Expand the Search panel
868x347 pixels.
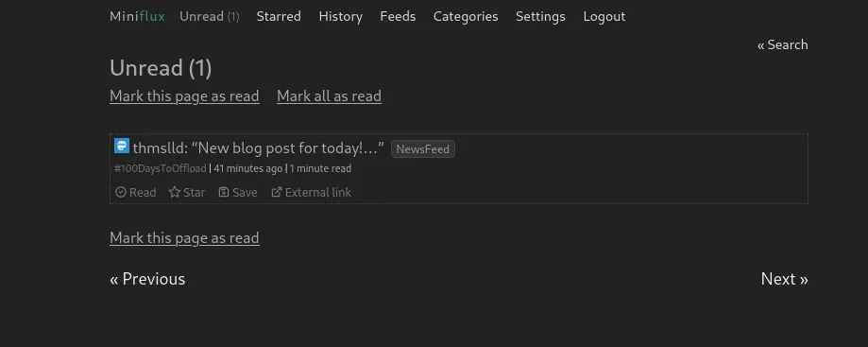click(x=782, y=44)
